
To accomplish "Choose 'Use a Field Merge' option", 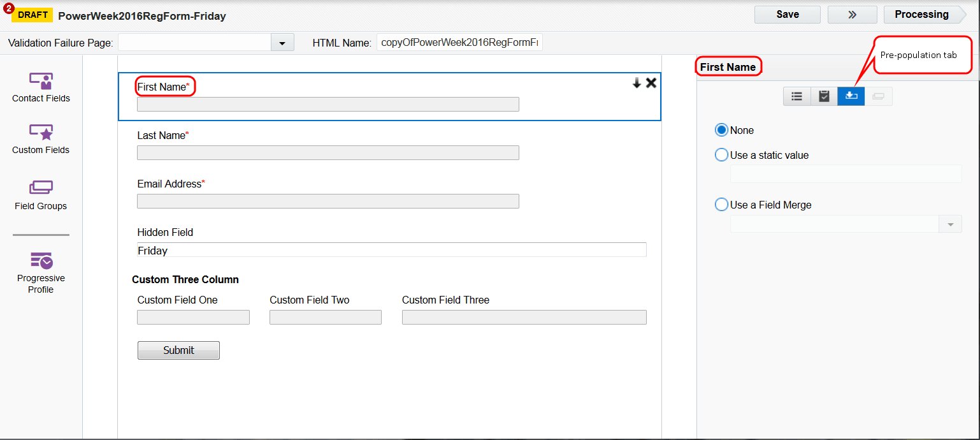I will pos(721,204).
